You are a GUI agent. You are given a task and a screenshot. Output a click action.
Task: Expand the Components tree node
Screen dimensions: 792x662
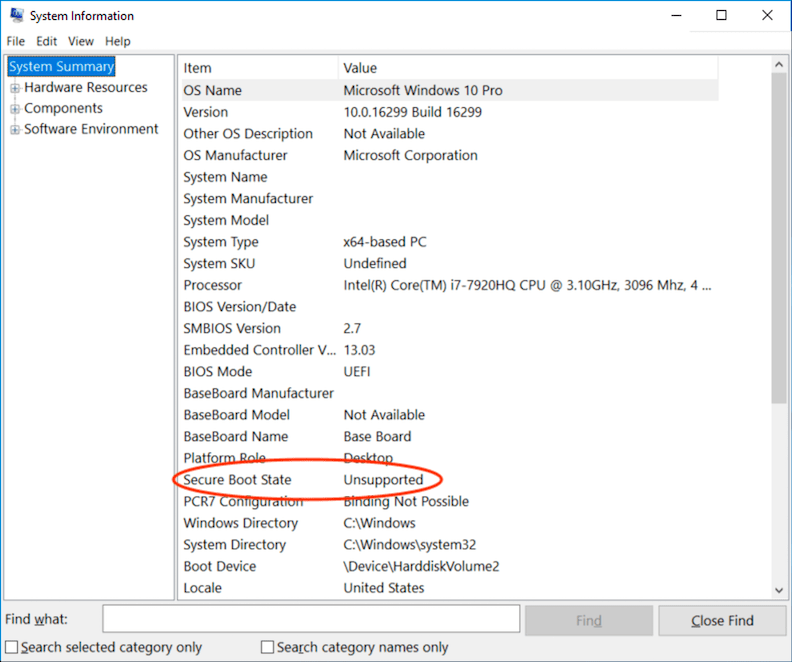click(15, 109)
